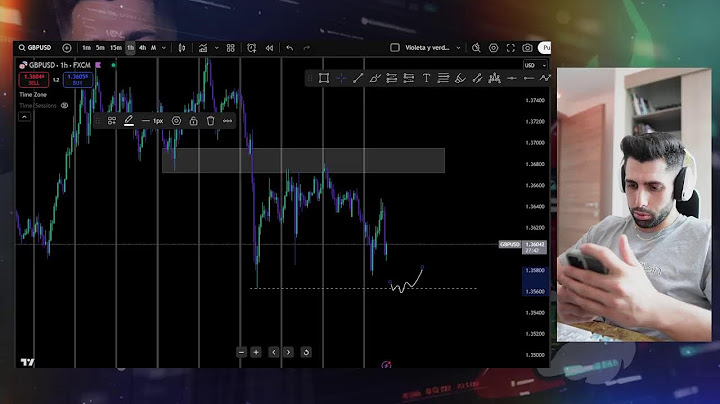Click the 1.37400 price axis label
Image resolution: width=720 pixels, height=404 pixels.
tap(535, 100)
